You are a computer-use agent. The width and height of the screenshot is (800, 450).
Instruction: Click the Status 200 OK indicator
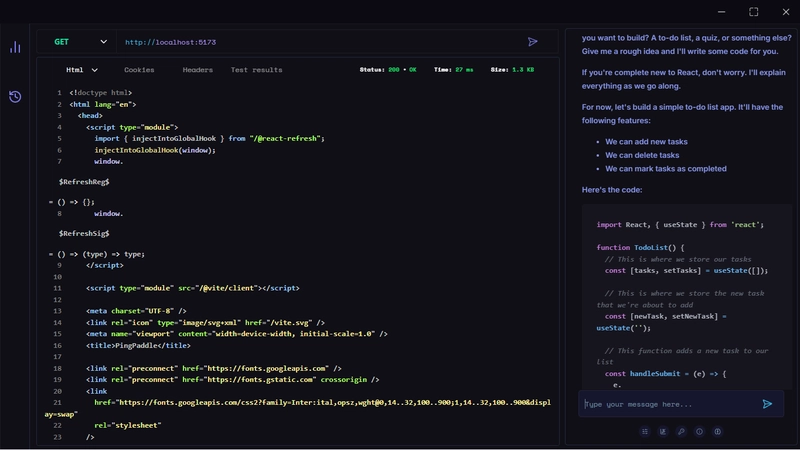388,70
